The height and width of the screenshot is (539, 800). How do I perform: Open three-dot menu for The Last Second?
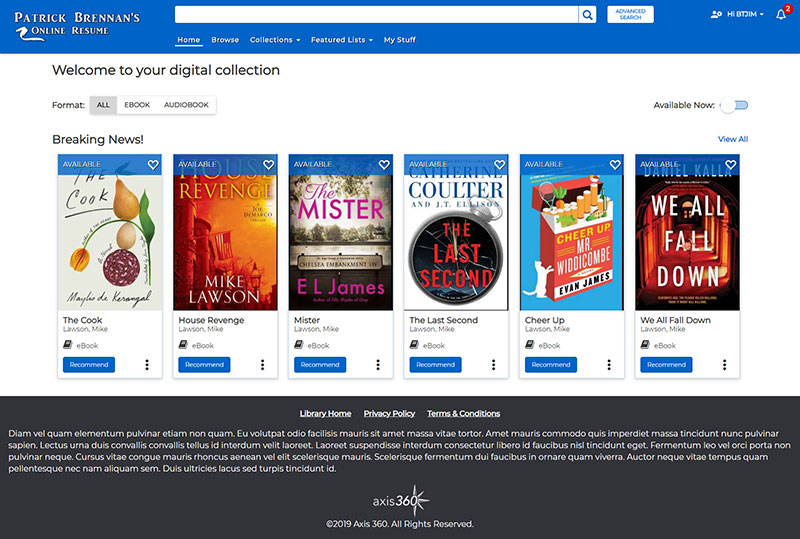pyautogui.click(x=493, y=365)
